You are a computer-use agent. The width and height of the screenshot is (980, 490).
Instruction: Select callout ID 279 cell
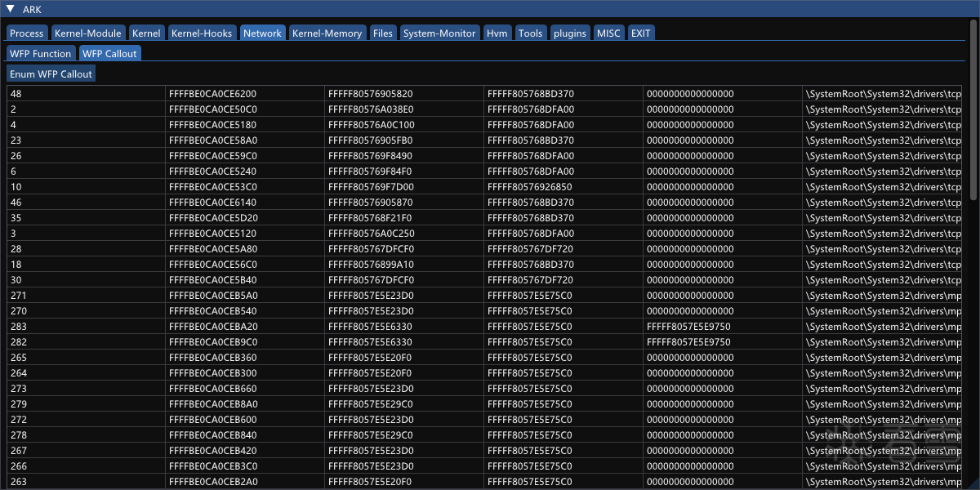point(87,404)
